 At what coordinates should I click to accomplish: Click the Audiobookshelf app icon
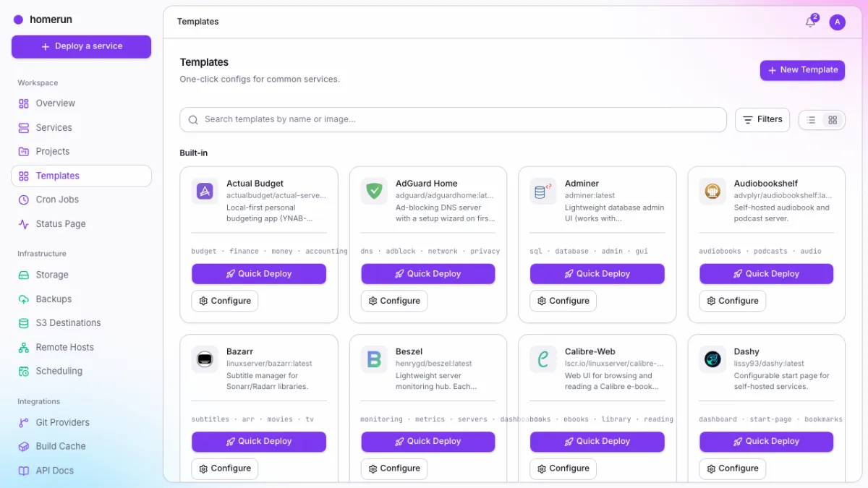(712, 192)
